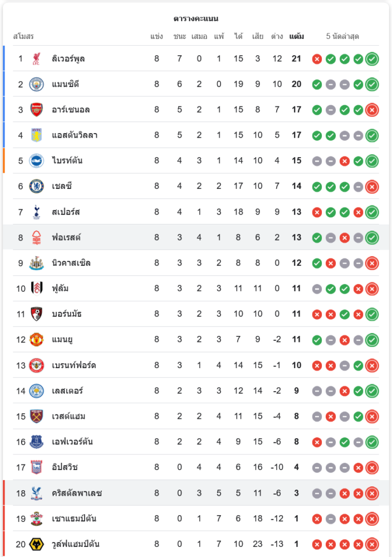
Task: Click Liverpool's latest-match green win icon
Action: click(372, 59)
